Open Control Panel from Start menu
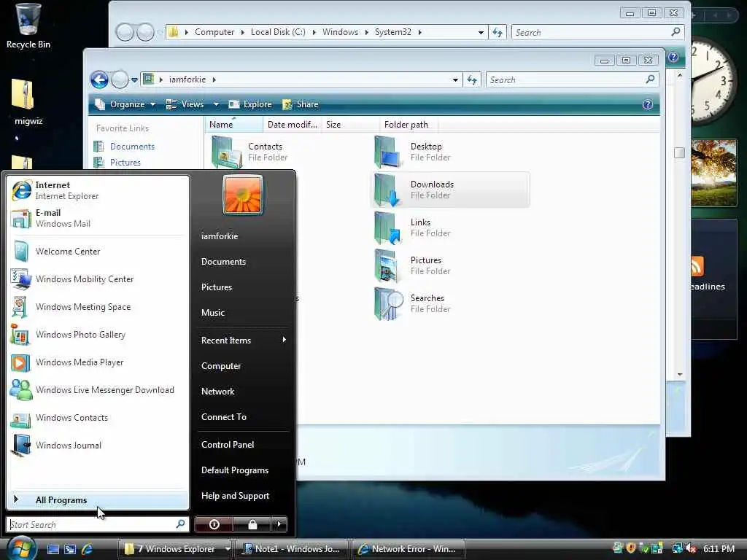The width and height of the screenshot is (747, 560). 243,444
